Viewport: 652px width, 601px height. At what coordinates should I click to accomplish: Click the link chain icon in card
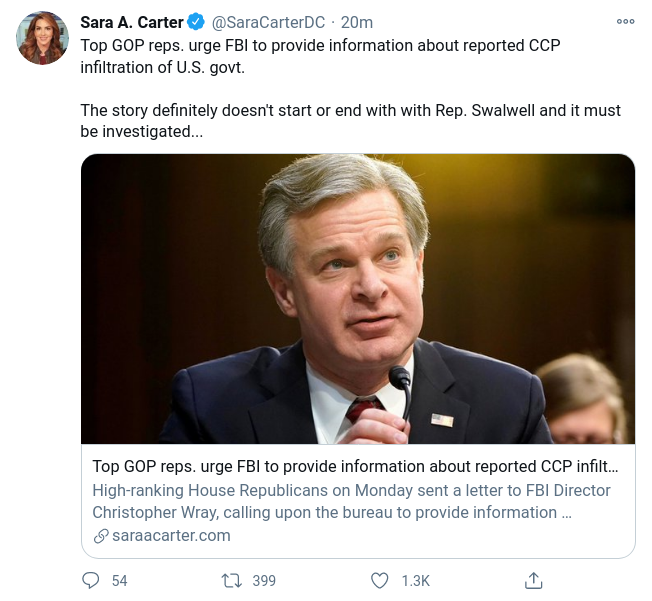tap(100, 535)
